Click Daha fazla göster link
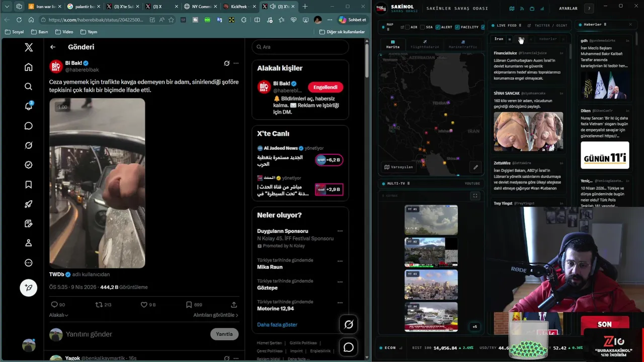The width and height of the screenshot is (644, 362). 277,324
